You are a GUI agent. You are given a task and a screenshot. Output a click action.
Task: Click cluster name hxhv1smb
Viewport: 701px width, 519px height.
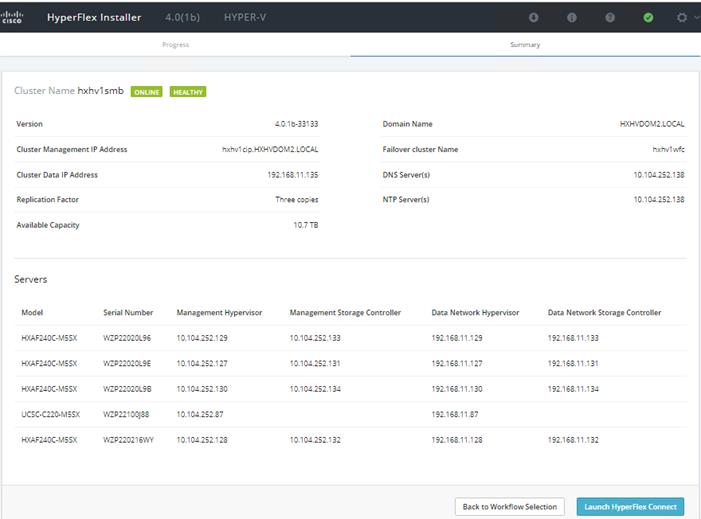(101, 91)
